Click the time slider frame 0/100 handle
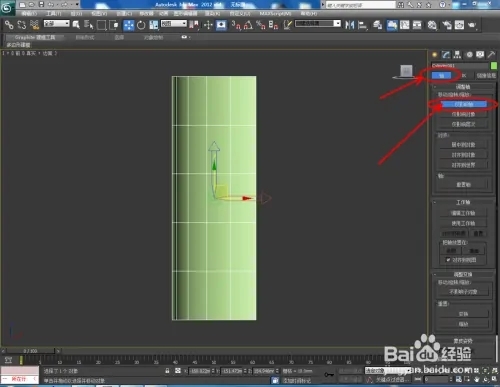This screenshot has width=500, height=387. (x=30, y=351)
